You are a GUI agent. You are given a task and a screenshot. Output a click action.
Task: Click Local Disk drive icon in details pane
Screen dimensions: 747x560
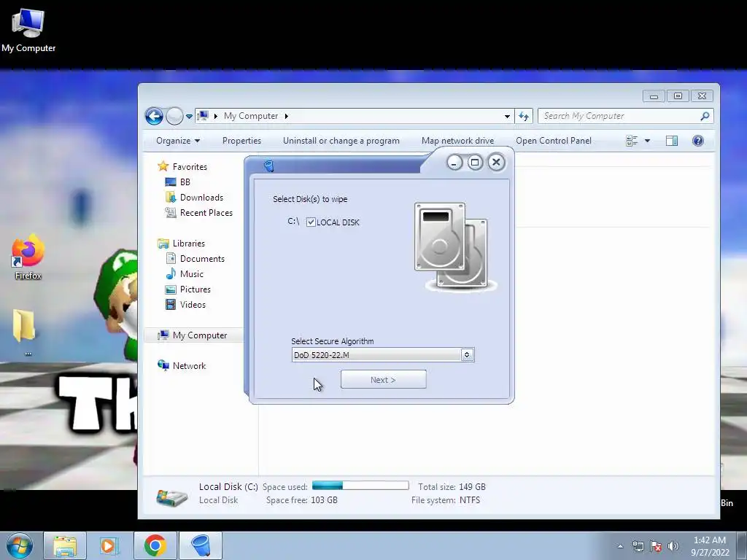click(171, 496)
